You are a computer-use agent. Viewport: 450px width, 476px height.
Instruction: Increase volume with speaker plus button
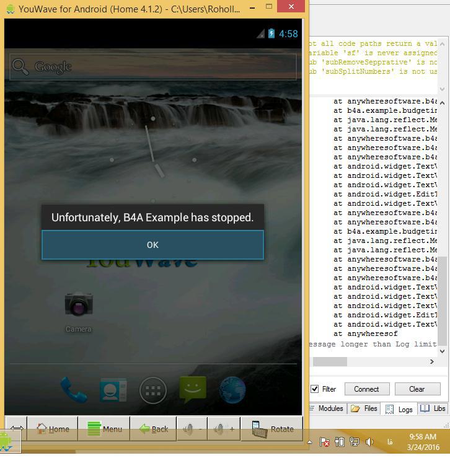pos(224,429)
